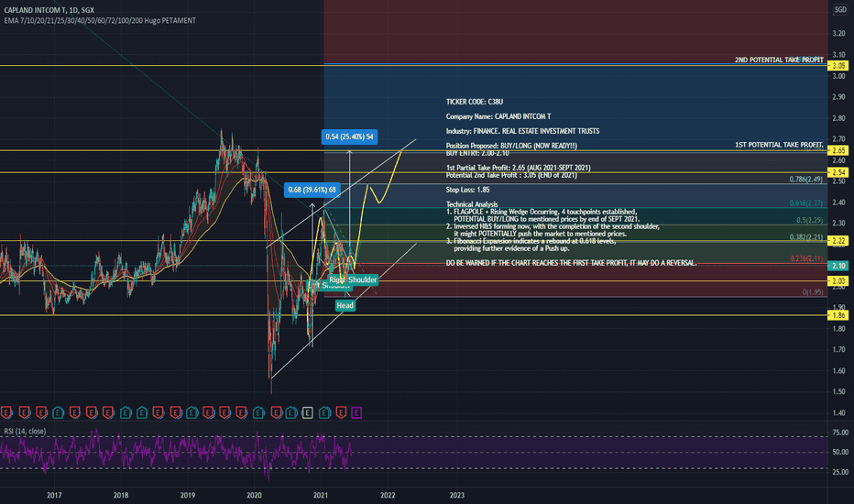Click the green earnings marker between white and red
This screenshot has width=854, height=504.
(x=324, y=413)
